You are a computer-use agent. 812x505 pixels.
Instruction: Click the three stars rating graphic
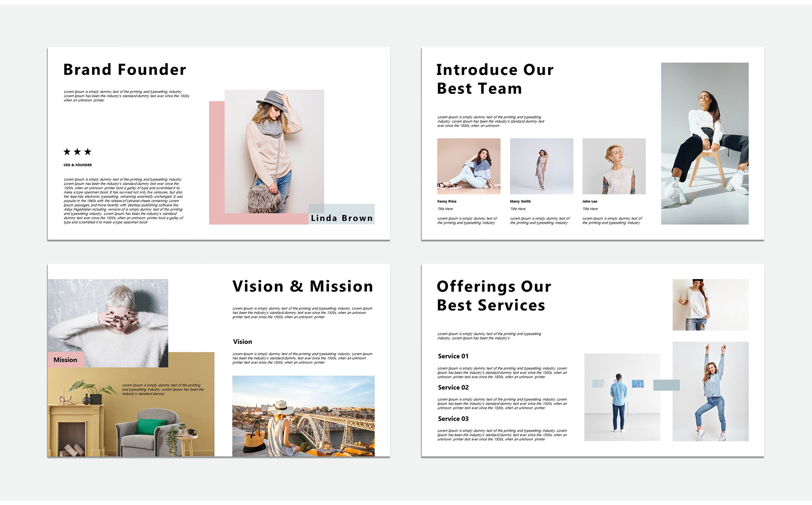[x=77, y=151]
